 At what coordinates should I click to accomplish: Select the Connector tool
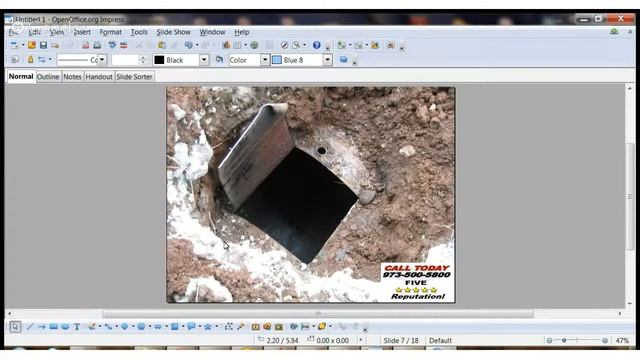tap(108, 327)
